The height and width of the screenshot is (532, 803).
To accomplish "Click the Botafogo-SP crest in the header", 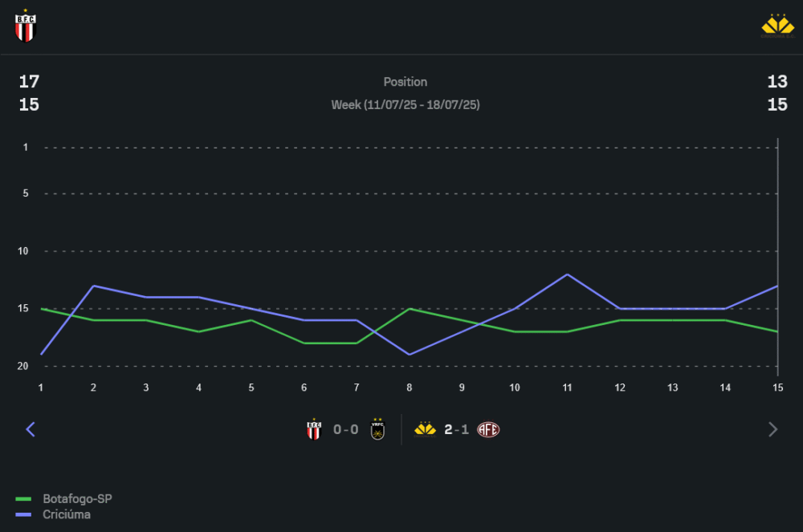I will tap(26, 26).
